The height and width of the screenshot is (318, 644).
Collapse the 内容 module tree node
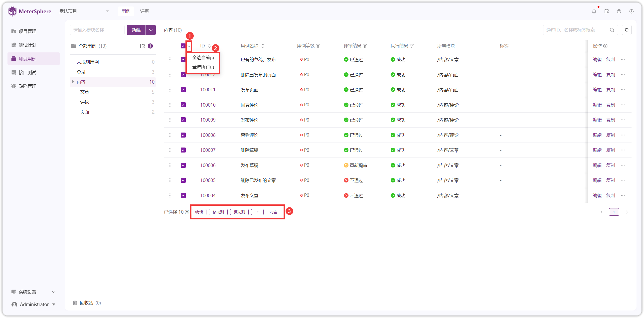[x=73, y=82]
